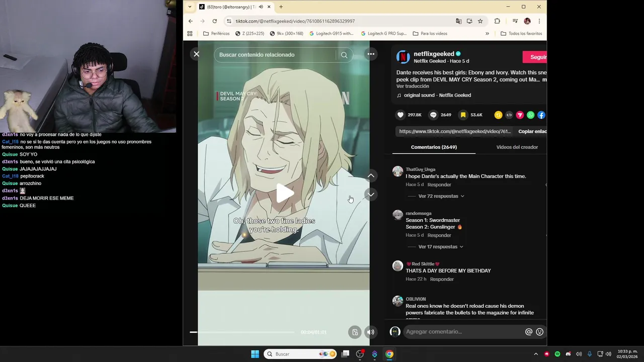Click the translate page icon in the address bar

click(x=458, y=21)
